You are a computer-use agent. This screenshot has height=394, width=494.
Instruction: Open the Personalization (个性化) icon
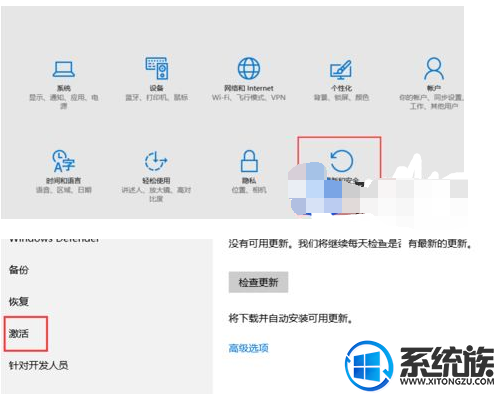pos(341,70)
